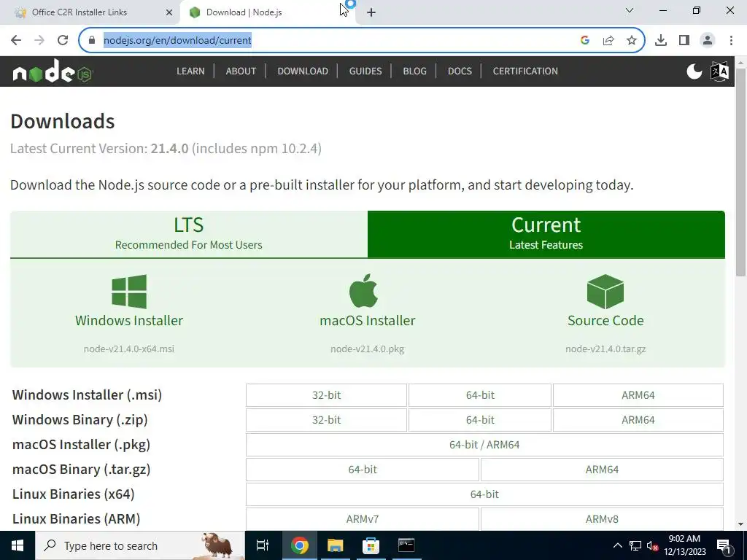Click the Apple macOS installer icon
The image size is (747, 560).
pos(363,290)
